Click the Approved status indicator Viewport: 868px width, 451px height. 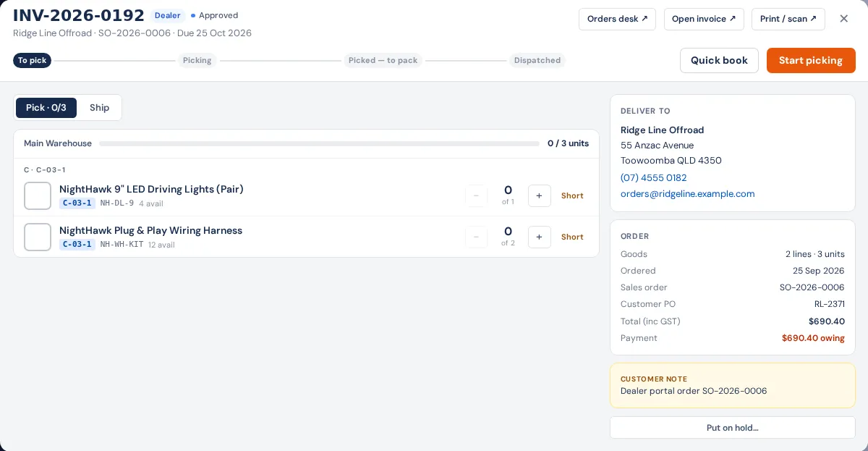tap(214, 15)
